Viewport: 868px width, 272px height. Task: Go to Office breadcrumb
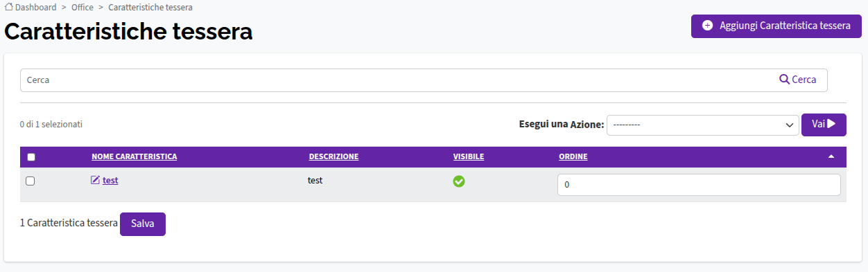pyautogui.click(x=83, y=8)
